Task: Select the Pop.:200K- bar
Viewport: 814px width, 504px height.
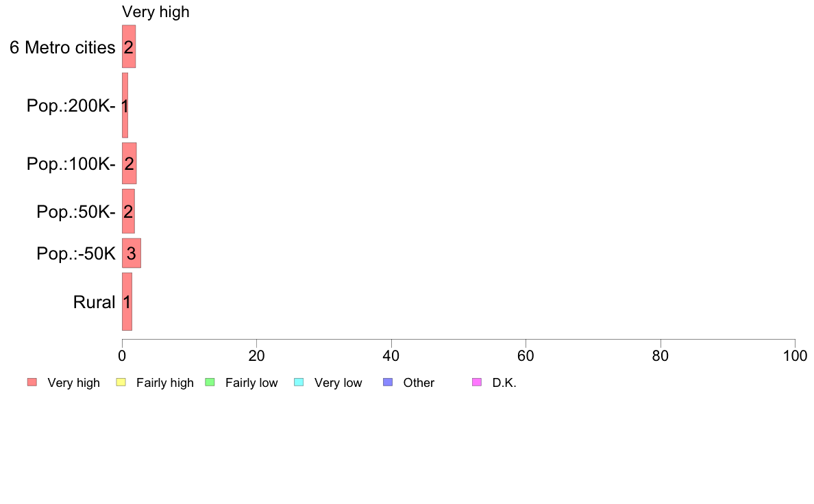Action: click(x=125, y=105)
